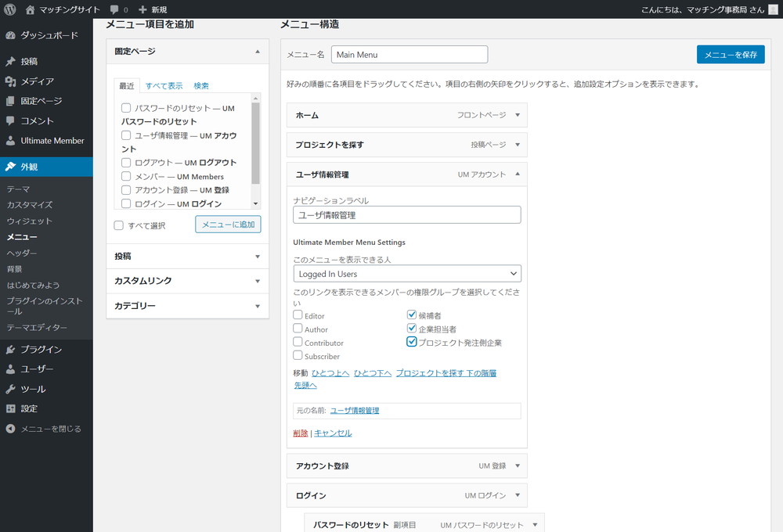Screen dimensions: 783x532
Task: Check メンバー UM Members checkbox
Action: pos(126,176)
